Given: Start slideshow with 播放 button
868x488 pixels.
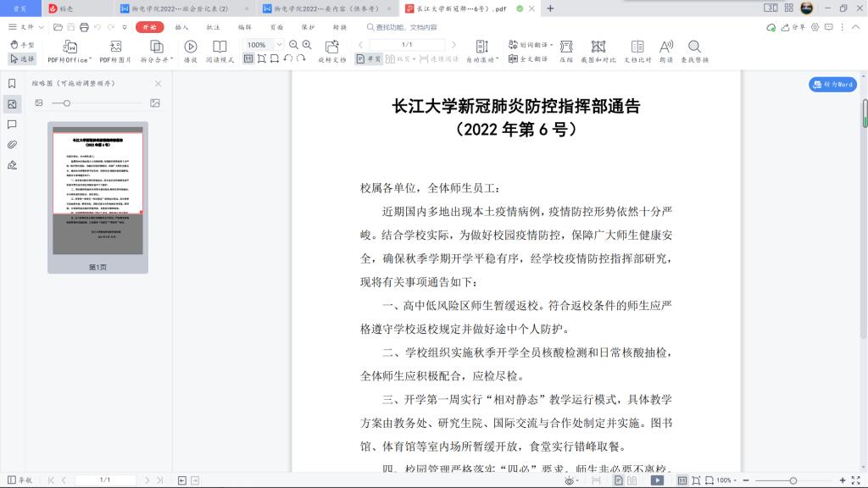Looking at the screenshot, I should point(191,47).
